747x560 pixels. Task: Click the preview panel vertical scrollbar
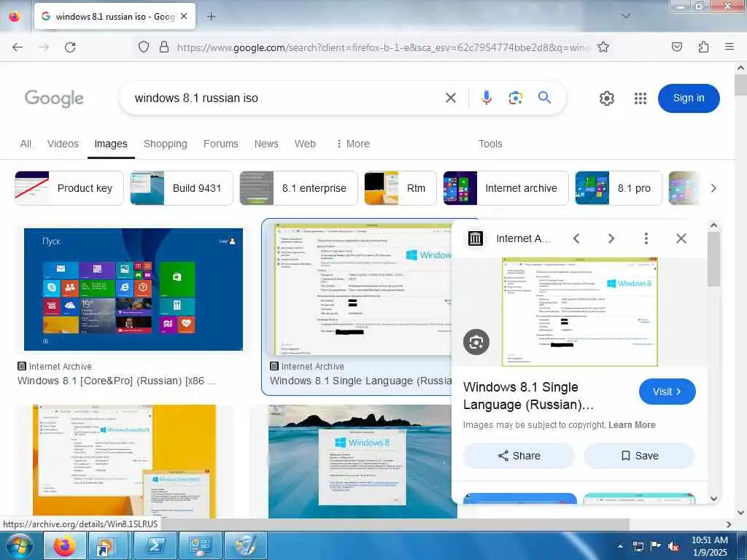[x=713, y=260]
